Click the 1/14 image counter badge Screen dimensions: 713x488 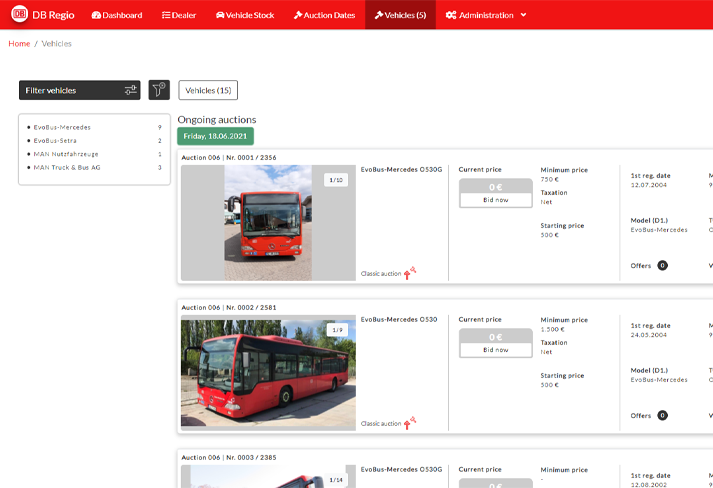click(336, 480)
